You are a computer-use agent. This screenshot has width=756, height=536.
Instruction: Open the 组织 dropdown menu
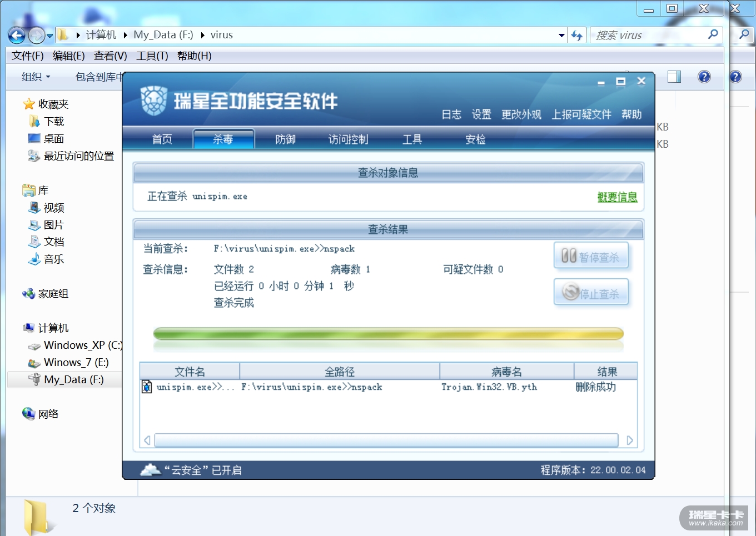[x=36, y=77]
